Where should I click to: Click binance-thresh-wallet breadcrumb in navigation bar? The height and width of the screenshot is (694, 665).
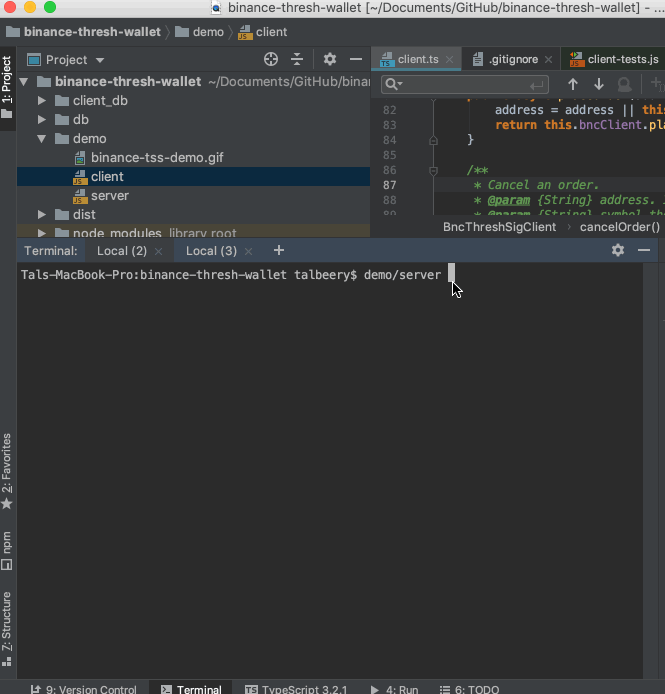(92, 32)
